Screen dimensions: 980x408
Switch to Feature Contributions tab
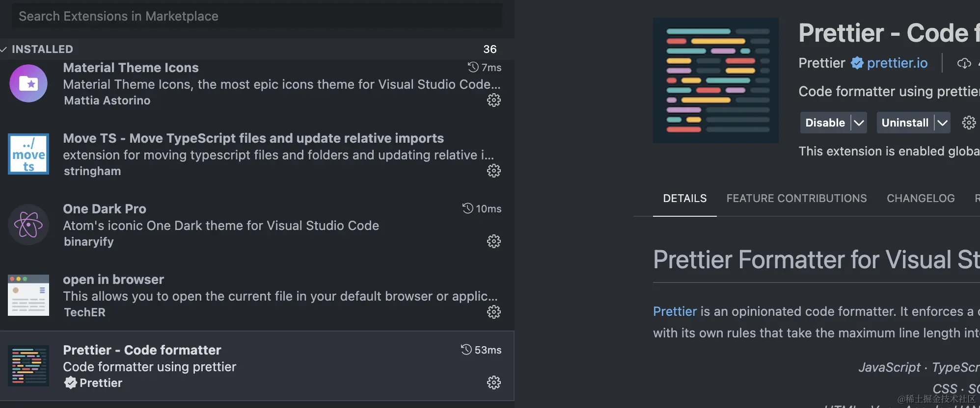click(796, 199)
